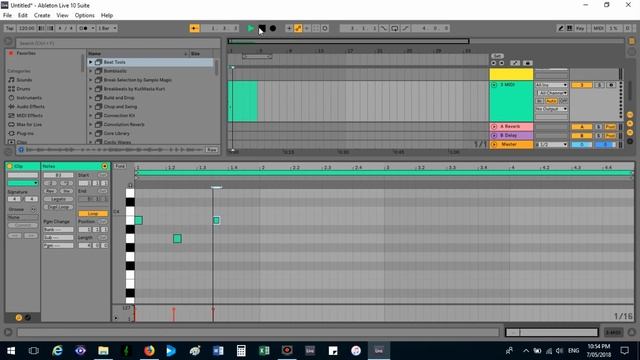Click the browser search field
This screenshot has width=640, height=360.
[x=118, y=43]
